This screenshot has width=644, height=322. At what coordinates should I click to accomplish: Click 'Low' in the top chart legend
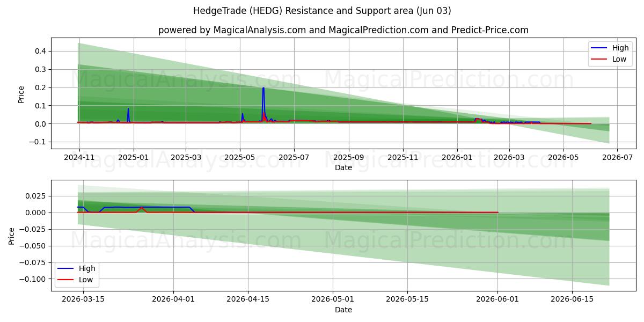point(619,59)
